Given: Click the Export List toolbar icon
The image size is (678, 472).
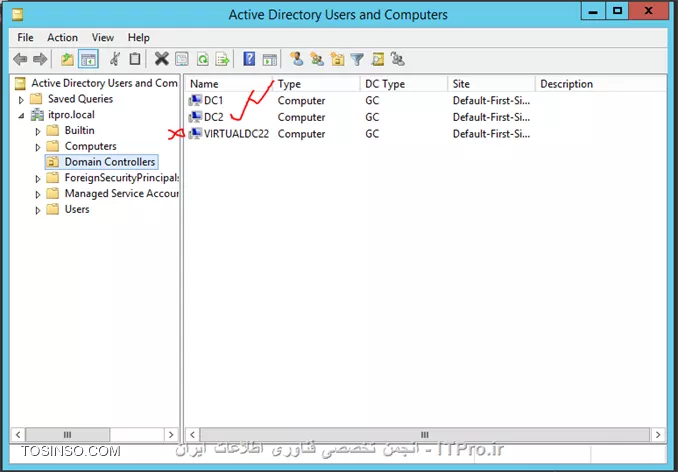Looking at the screenshot, I should [x=223, y=59].
